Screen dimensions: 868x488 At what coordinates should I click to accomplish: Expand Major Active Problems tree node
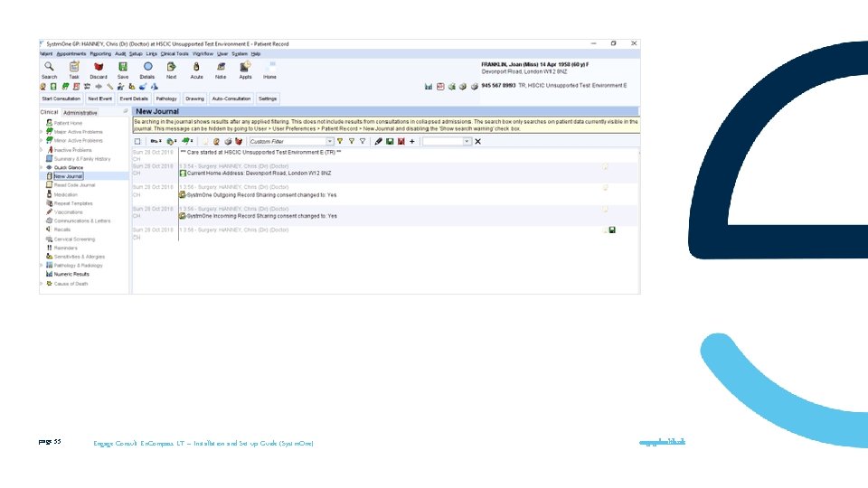pos(42,132)
